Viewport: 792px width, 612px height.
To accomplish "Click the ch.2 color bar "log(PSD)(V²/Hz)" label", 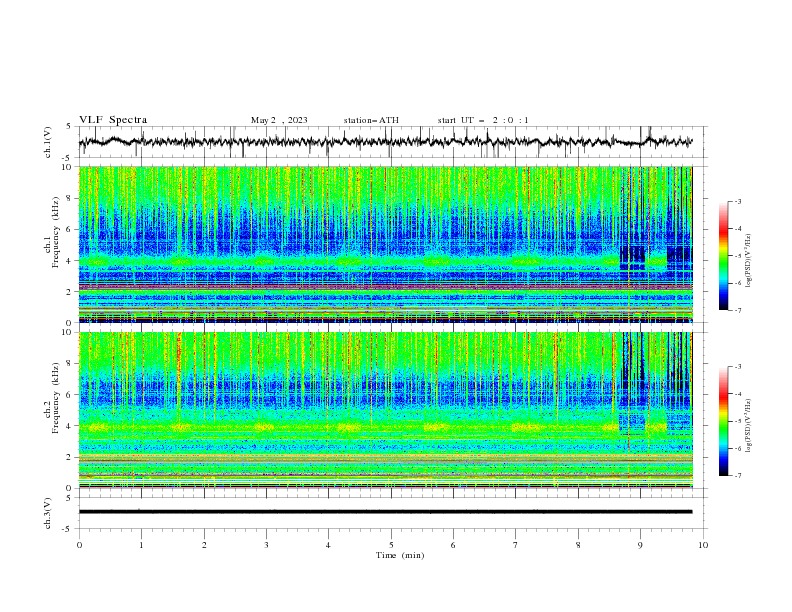I will coord(749,427).
